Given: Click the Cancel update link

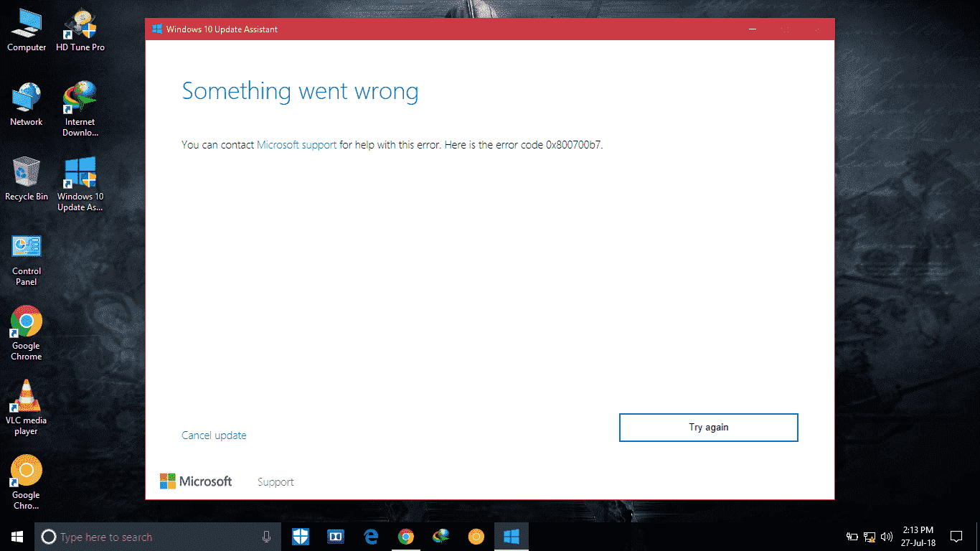Looking at the screenshot, I should (214, 435).
